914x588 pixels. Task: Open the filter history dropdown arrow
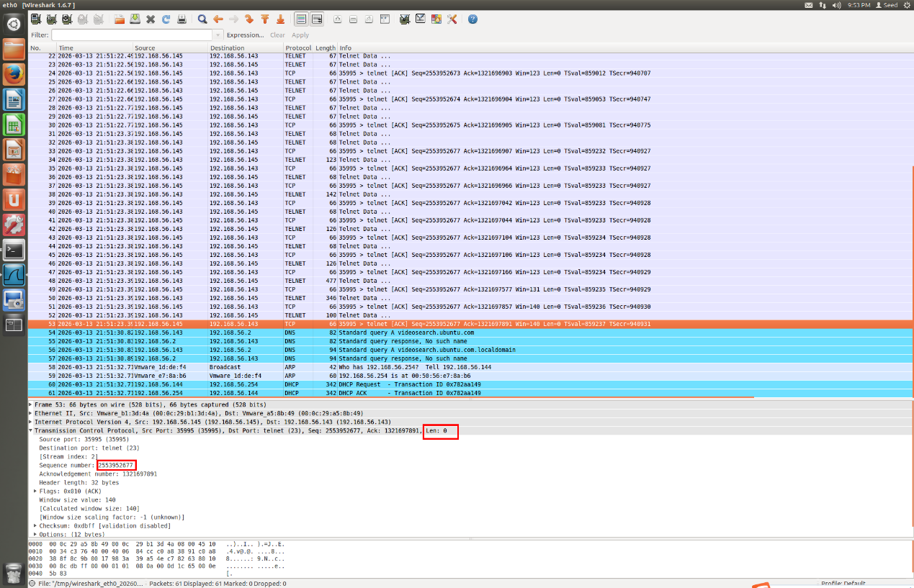pyautogui.click(x=218, y=35)
